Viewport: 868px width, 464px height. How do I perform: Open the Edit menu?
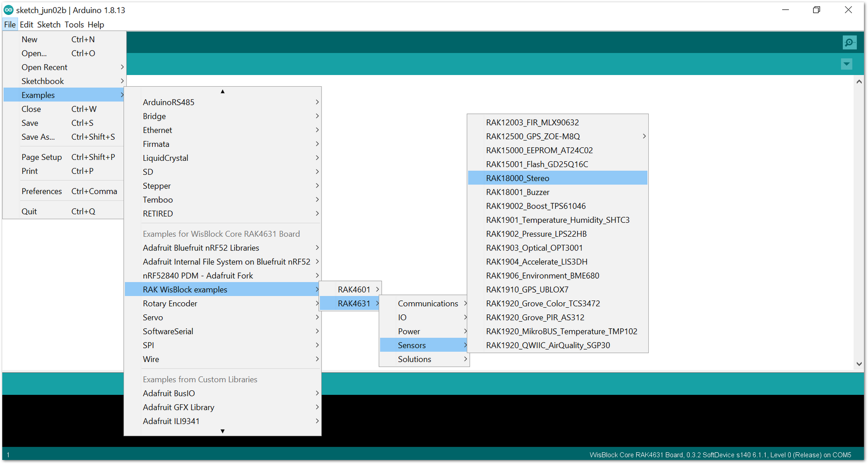(x=26, y=24)
